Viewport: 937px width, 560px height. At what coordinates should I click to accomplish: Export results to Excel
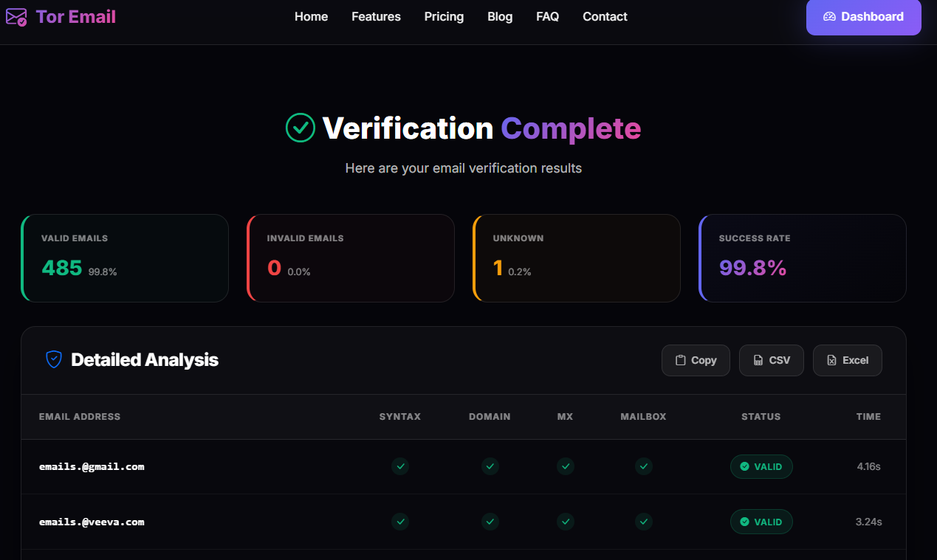pyautogui.click(x=848, y=360)
